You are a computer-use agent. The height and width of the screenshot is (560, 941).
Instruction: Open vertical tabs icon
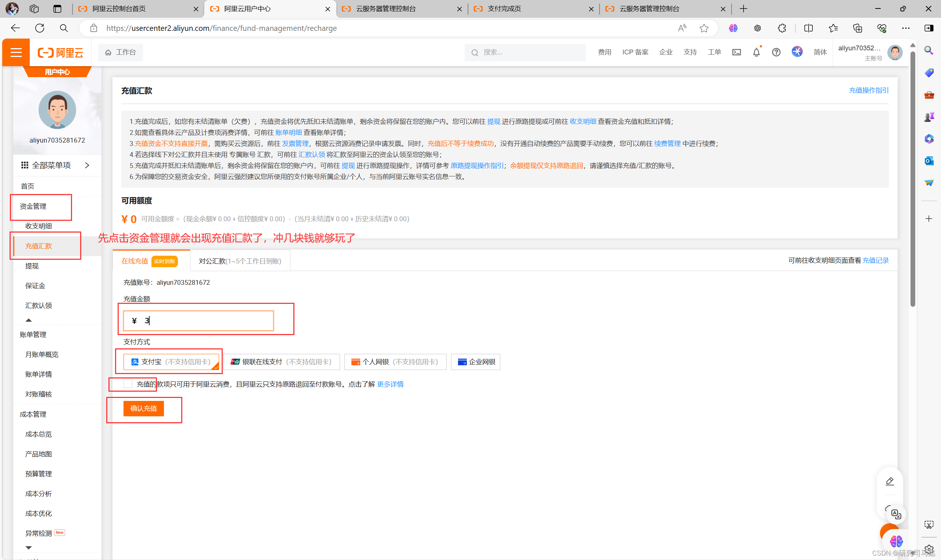click(x=57, y=9)
